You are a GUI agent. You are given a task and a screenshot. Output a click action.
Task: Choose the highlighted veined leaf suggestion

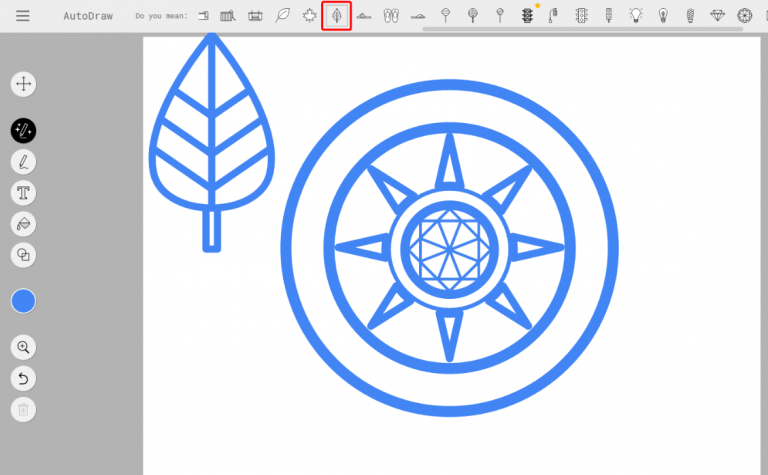337,16
